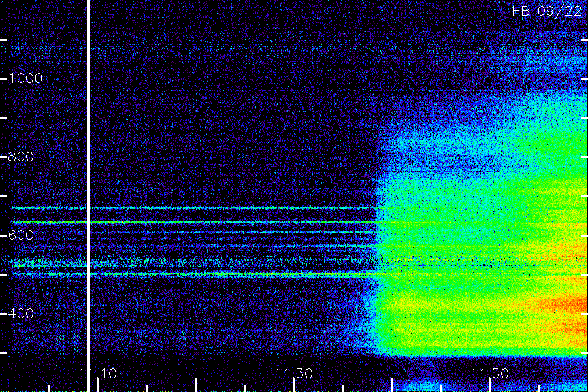
Task: Click the 1000 frequency axis label
Action: [x=25, y=78]
